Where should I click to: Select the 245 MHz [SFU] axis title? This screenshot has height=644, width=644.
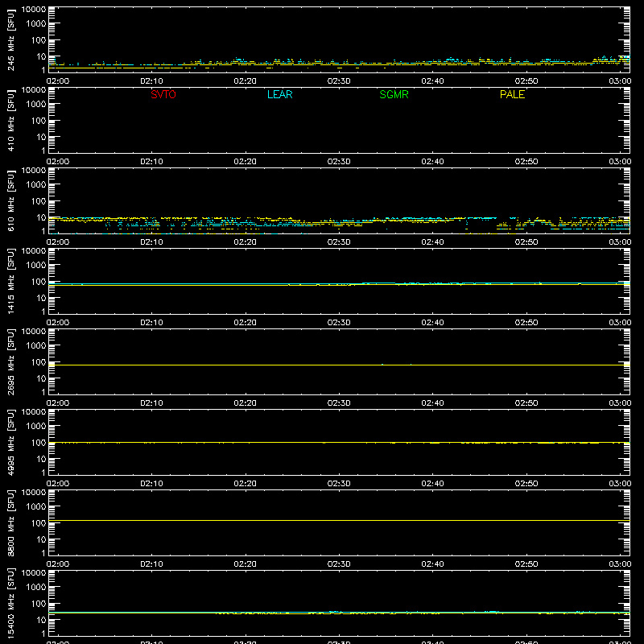(x=10, y=39)
